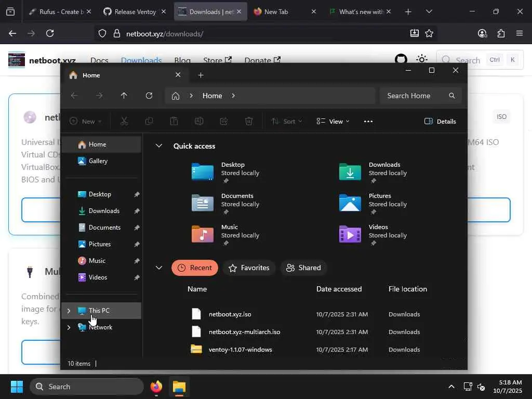Open the View dropdown in Explorer
The height and width of the screenshot is (399, 532).
[x=332, y=122]
